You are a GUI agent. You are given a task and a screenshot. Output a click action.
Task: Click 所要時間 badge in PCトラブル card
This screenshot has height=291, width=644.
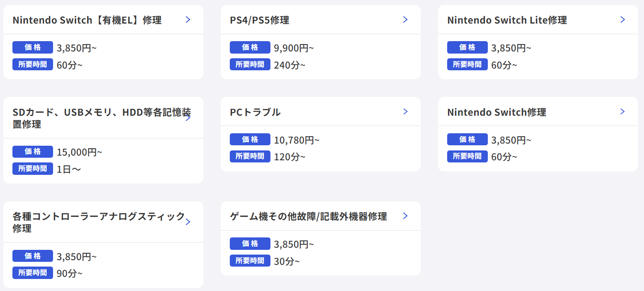pyautogui.click(x=250, y=156)
